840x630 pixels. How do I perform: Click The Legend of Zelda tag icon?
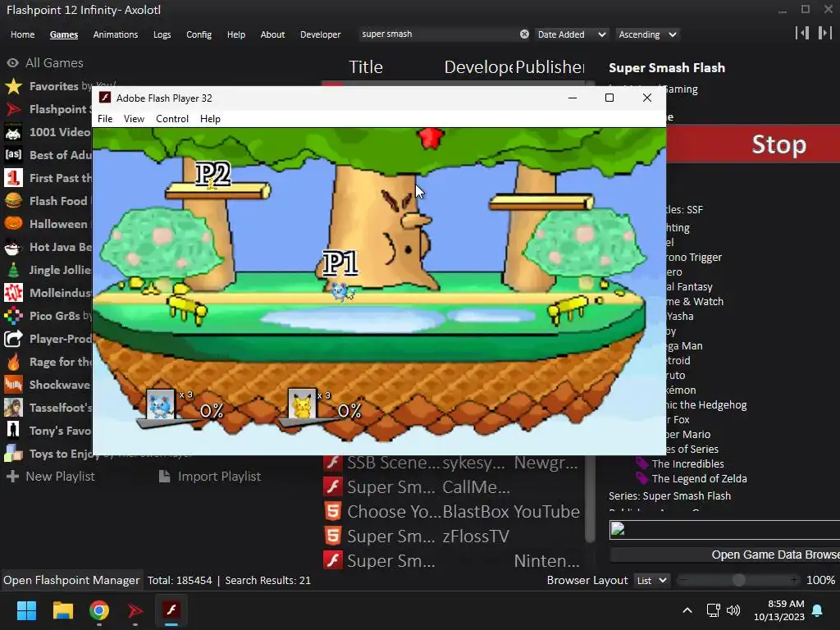click(641, 478)
